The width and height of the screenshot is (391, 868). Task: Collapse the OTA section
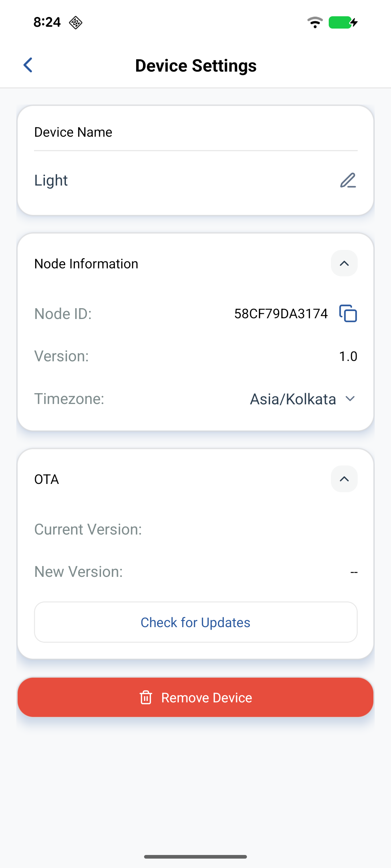[344, 479]
